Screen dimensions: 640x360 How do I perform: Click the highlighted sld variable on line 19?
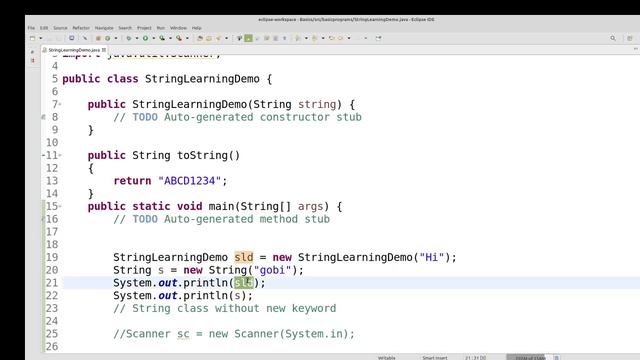click(244, 258)
